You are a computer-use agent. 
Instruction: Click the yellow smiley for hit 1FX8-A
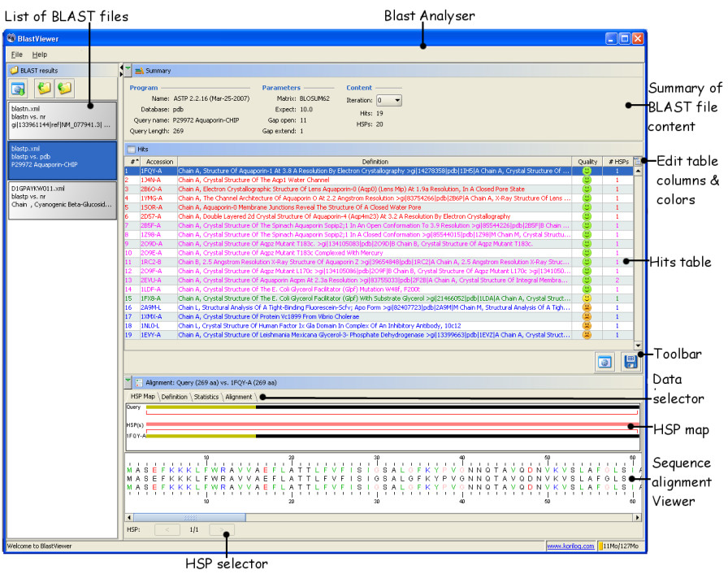tap(587, 298)
